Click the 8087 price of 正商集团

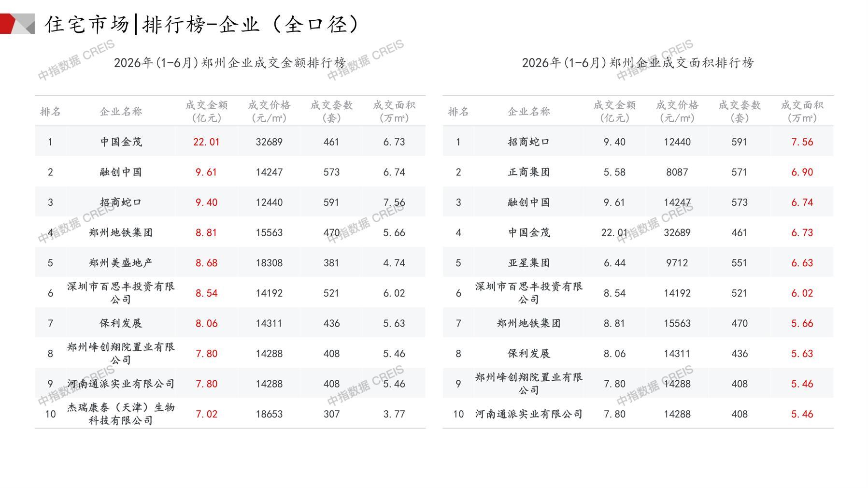click(x=677, y=172)
